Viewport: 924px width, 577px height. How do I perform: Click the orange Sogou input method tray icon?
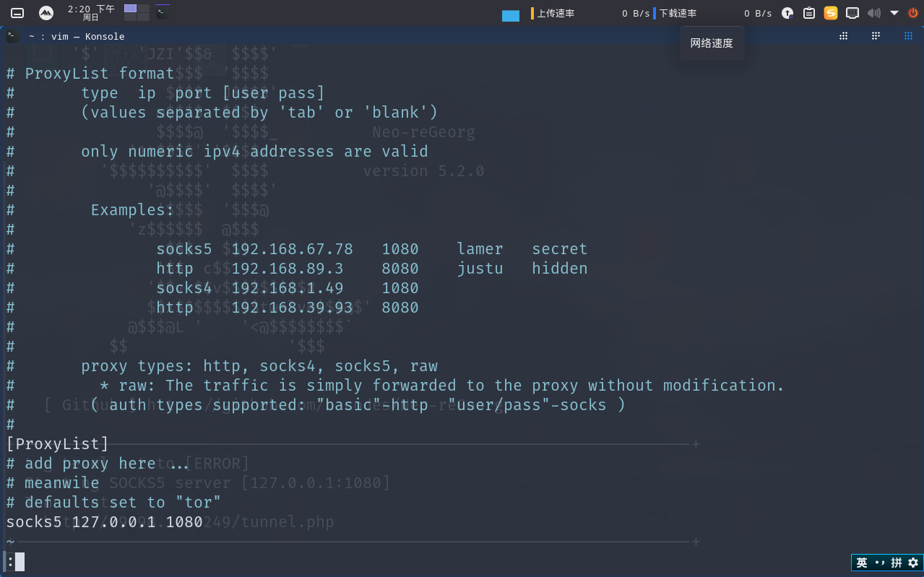(x=831, y=13)
